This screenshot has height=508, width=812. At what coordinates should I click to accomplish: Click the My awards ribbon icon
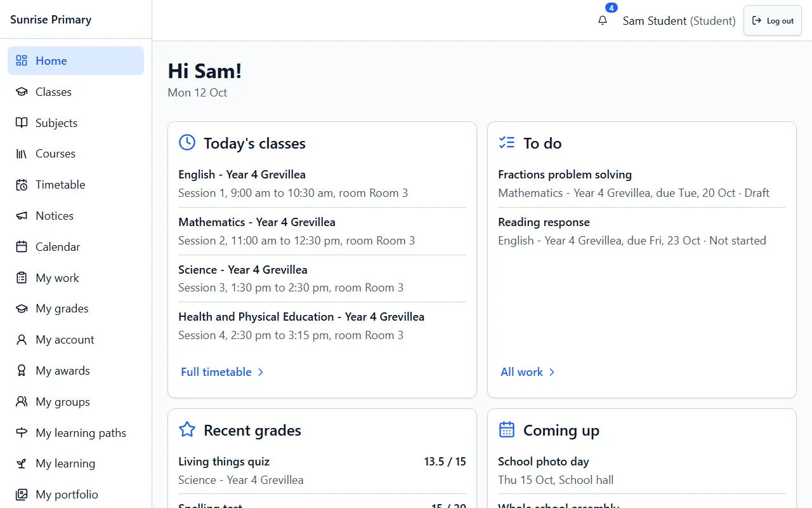(22, 371)
